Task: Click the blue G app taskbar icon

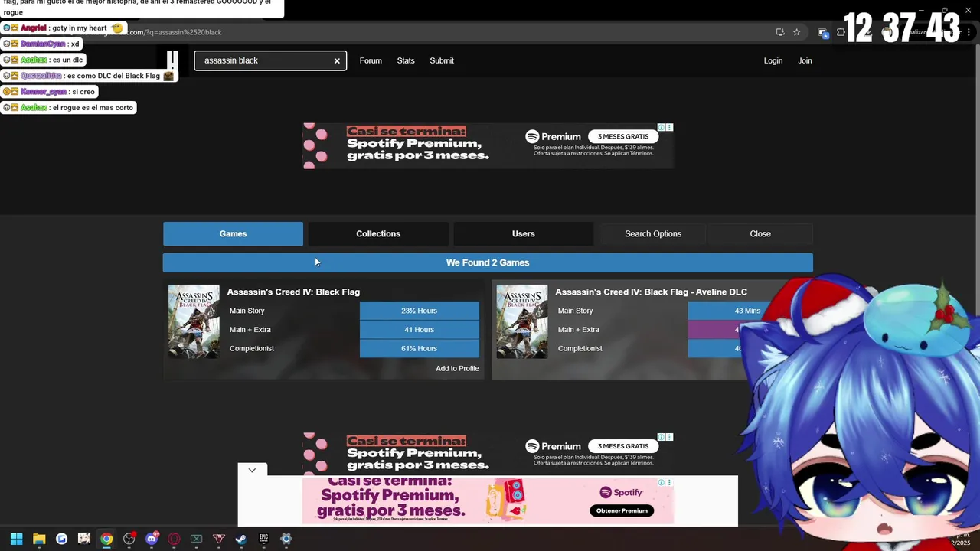Action: coord(61,539)
